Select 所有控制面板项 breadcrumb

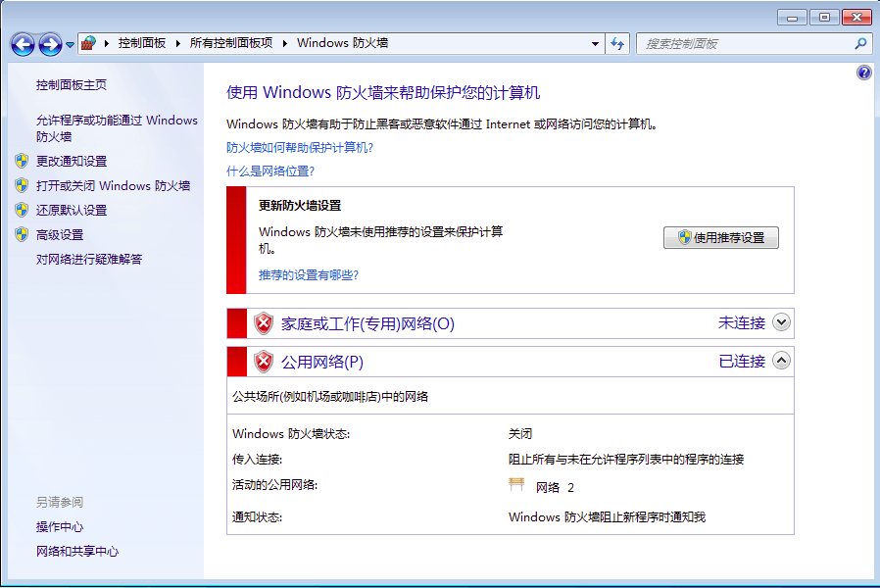pyautogui.click(x=230, y=43)
